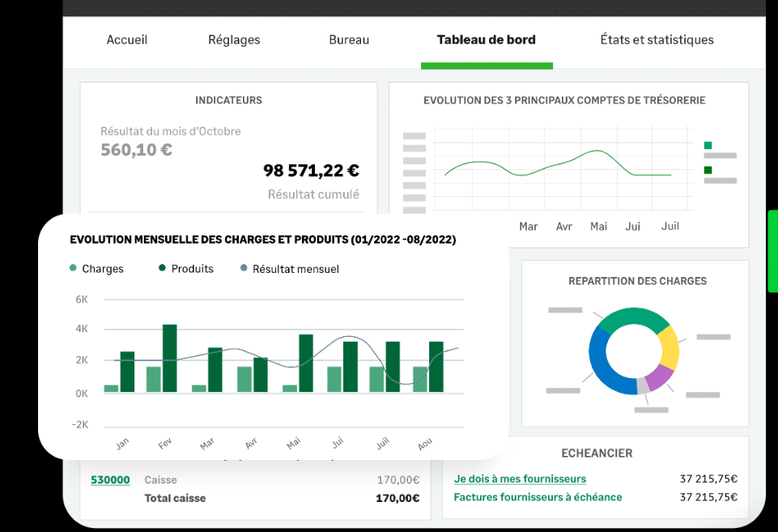778x532 pixels.
Task: Click the tallest Produits bar for Fev
Action: point(169,358)
